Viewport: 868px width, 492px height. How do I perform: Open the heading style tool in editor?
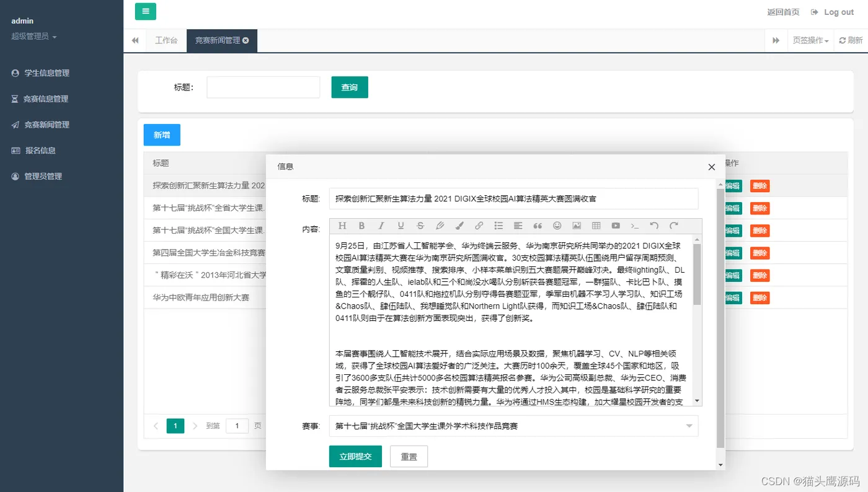point(342,226)
